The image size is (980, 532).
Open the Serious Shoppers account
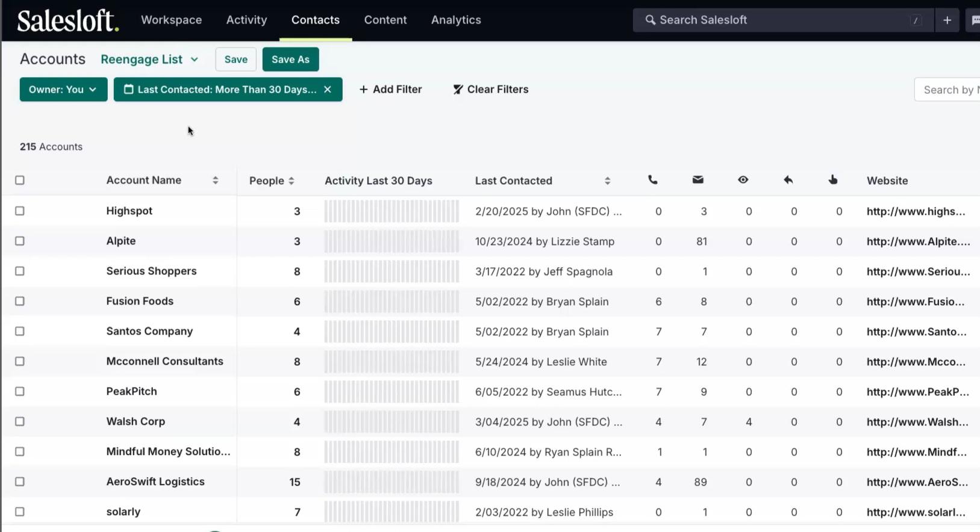151,271
